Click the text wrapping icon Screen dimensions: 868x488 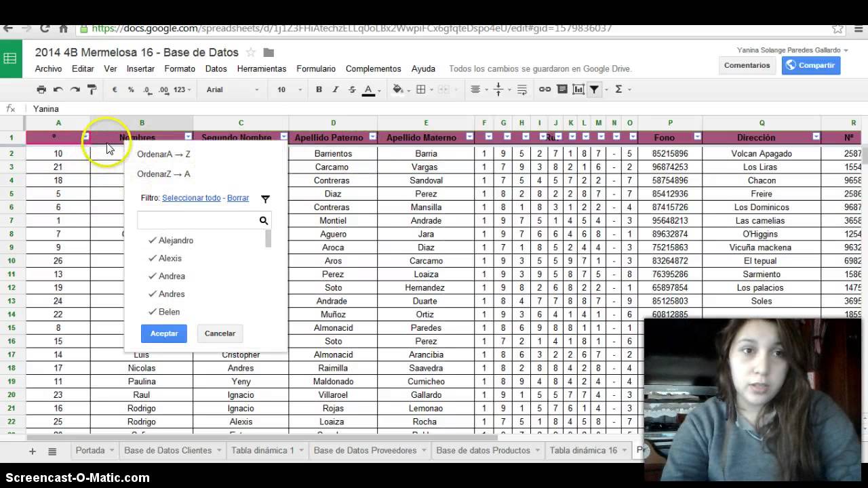coord(521,89)
